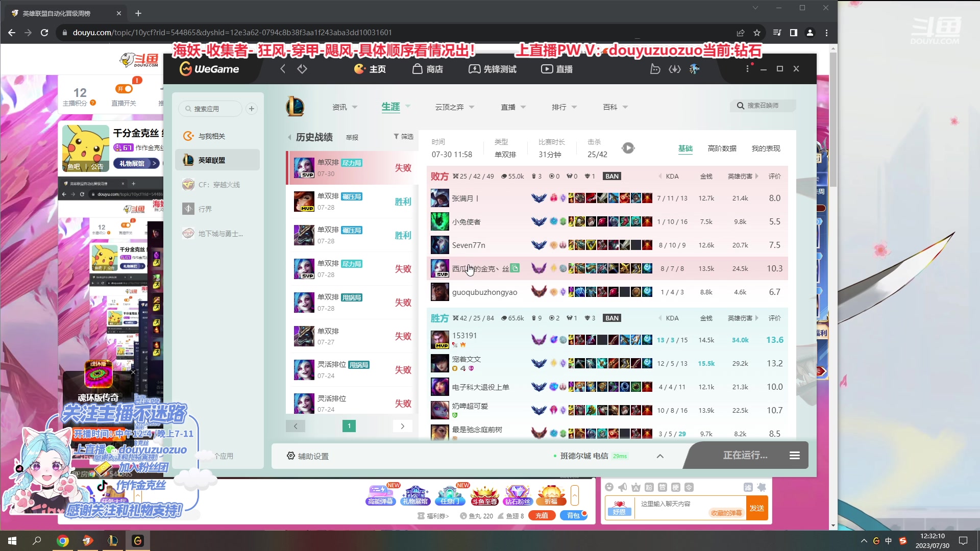Click the 搜索召唤师 summoner search box
The height and width of the screenshot is (551, 980).
pyautogui.click(x=763, y=106)
